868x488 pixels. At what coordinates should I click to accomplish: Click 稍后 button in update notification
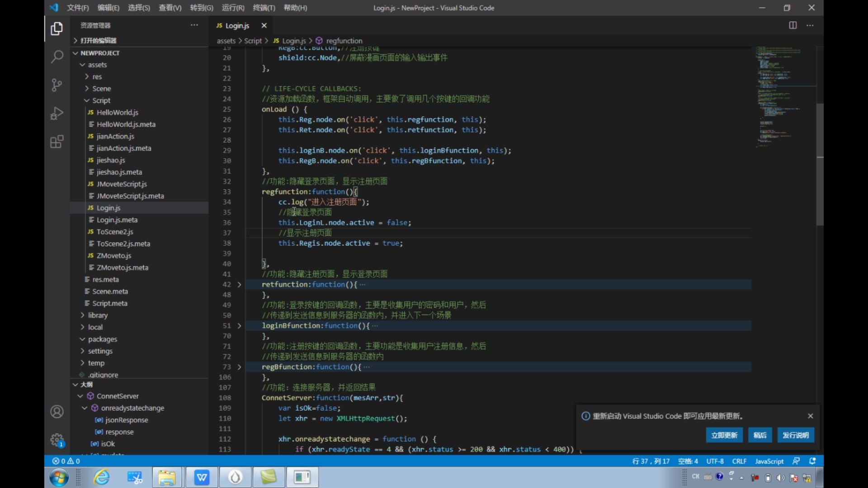pos(759,435)
